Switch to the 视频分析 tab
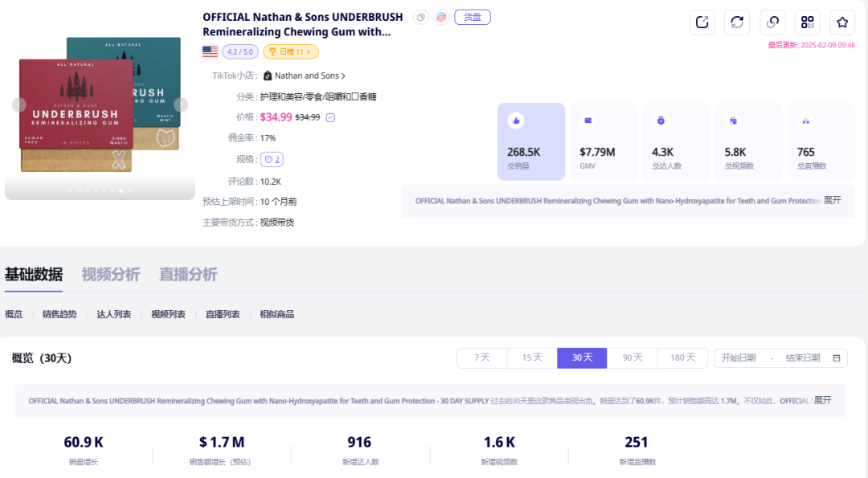Viewport: 868px width, 478px height. (x=110, y=274)
